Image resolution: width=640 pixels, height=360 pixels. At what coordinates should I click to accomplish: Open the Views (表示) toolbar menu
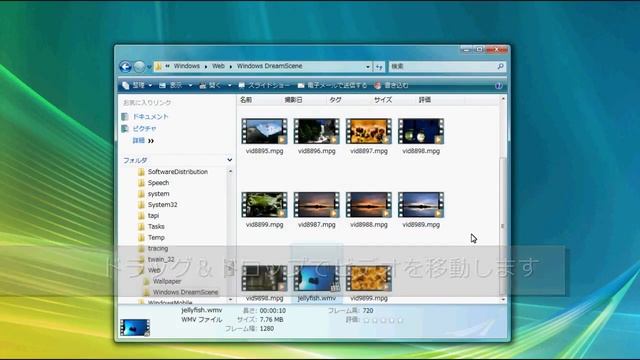coord(176,85)
